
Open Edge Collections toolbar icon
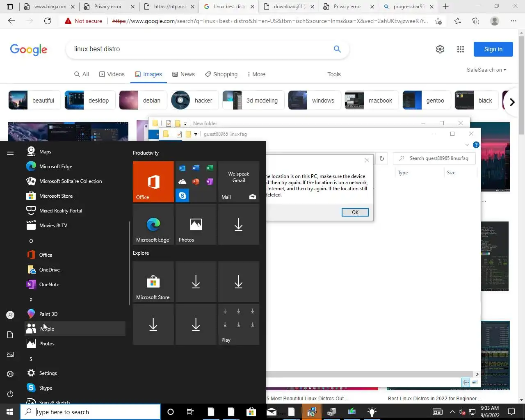click(x=476, y=21)
